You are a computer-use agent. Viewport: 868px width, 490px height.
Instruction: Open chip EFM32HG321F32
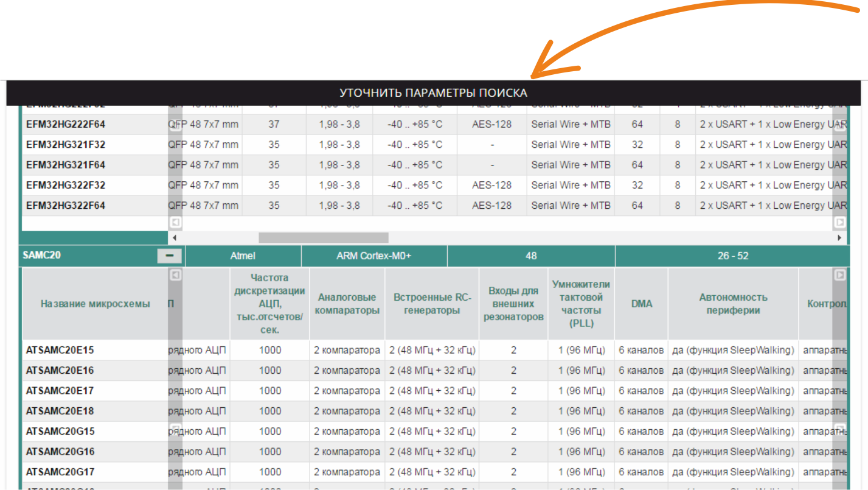coord(66,145)
